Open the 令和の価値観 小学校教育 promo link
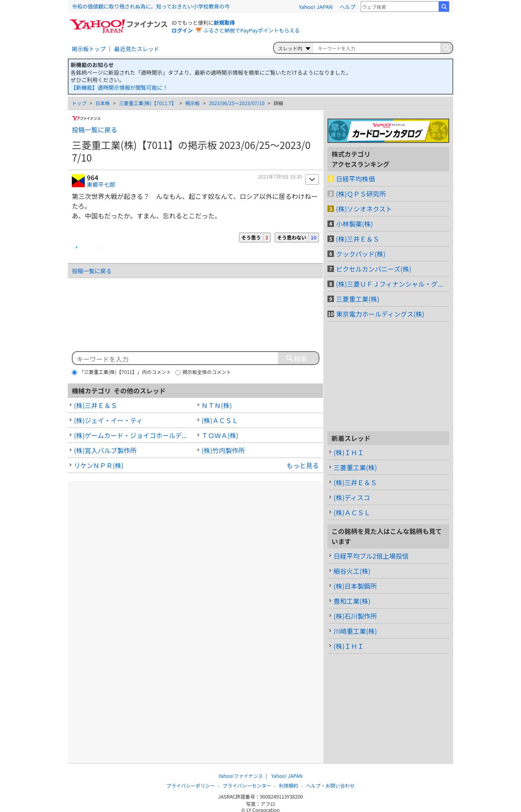This screenshot has height=812, width=521. (x=151, y=6)
